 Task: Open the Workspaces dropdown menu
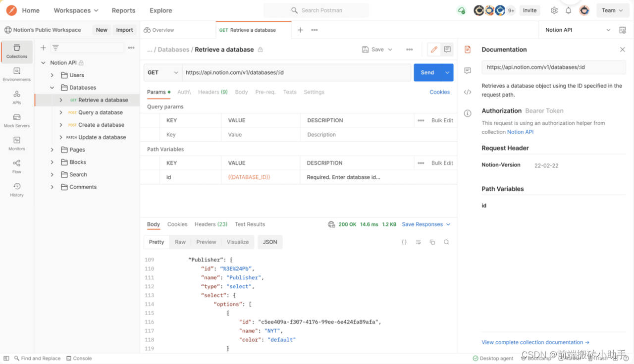(x=76, y=10)
